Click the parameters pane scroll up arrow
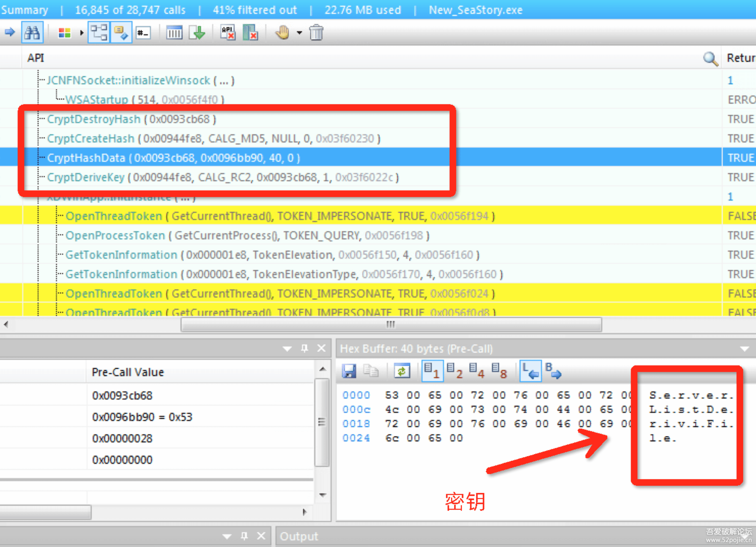This screenshot has height=547, width=756. pos(323,369)
